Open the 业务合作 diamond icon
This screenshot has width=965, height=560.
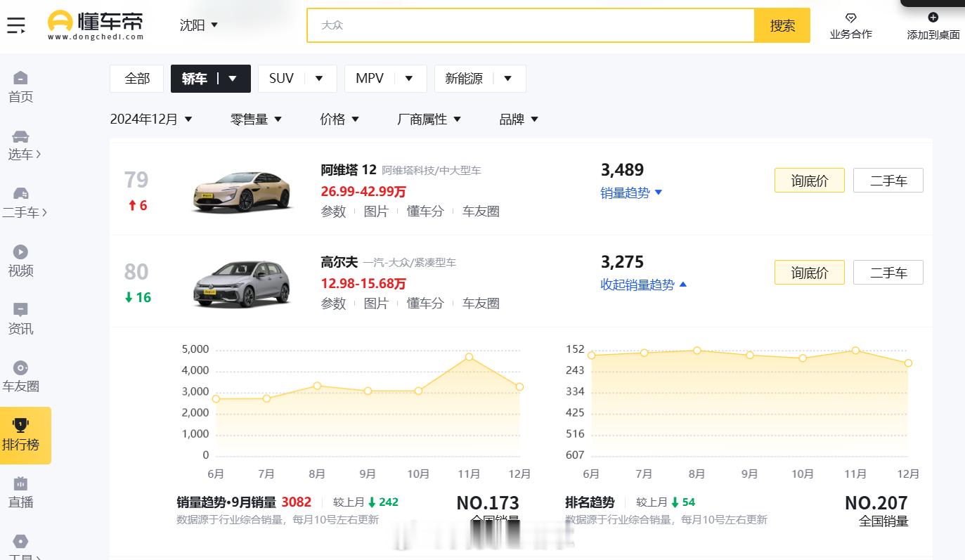tap(850, 18)
